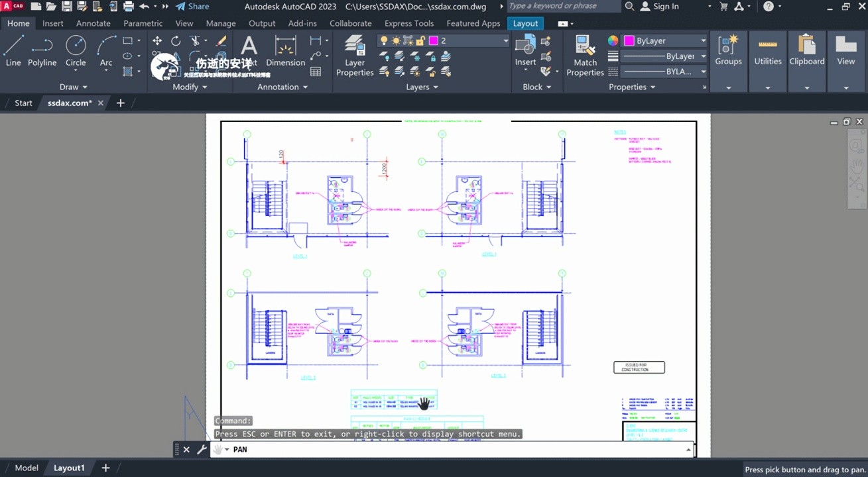
Task: Open the Dimension tool
Action: coord(285,51)
